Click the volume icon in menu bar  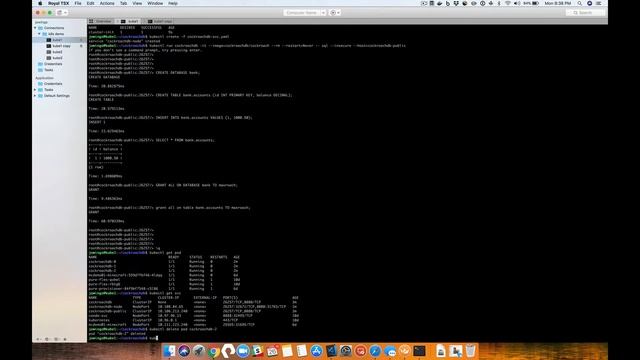(x=517, y=3)
